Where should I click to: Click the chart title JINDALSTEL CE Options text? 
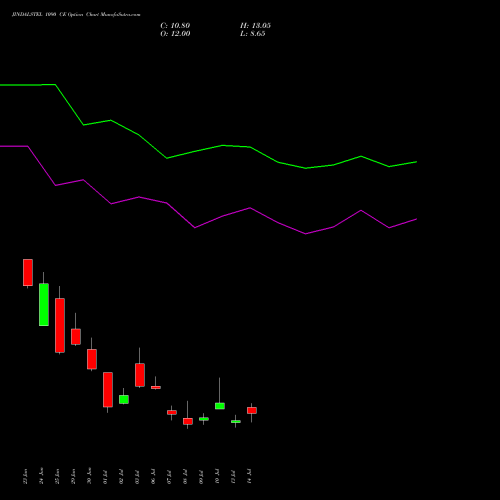tap(76, 14)
